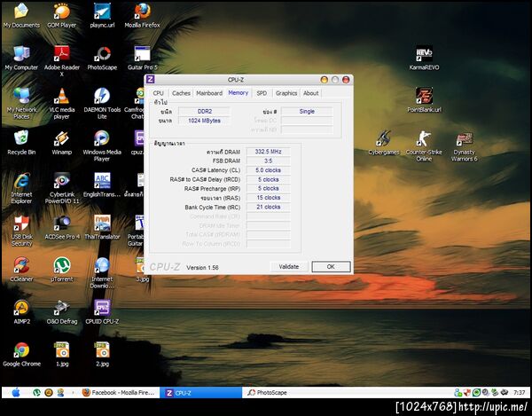Launch AIMP2 desktop shortcut
Image resolution: width=532 pixels, height=416 pixels.
(x=21, y=311)
